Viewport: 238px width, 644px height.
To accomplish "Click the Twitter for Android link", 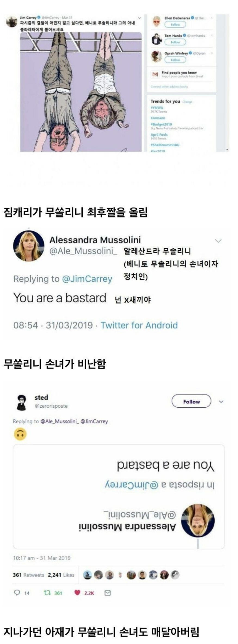I will coord(139,325).
